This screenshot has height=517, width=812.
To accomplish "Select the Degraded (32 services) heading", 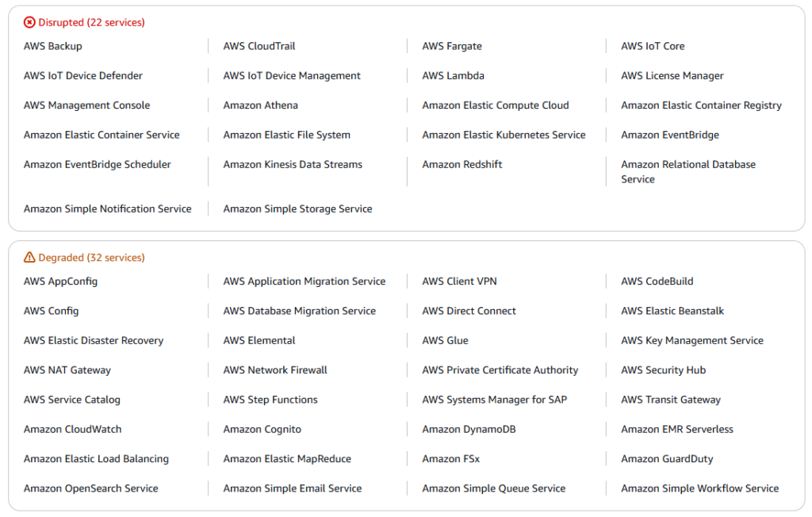I will tap(91, 258).
